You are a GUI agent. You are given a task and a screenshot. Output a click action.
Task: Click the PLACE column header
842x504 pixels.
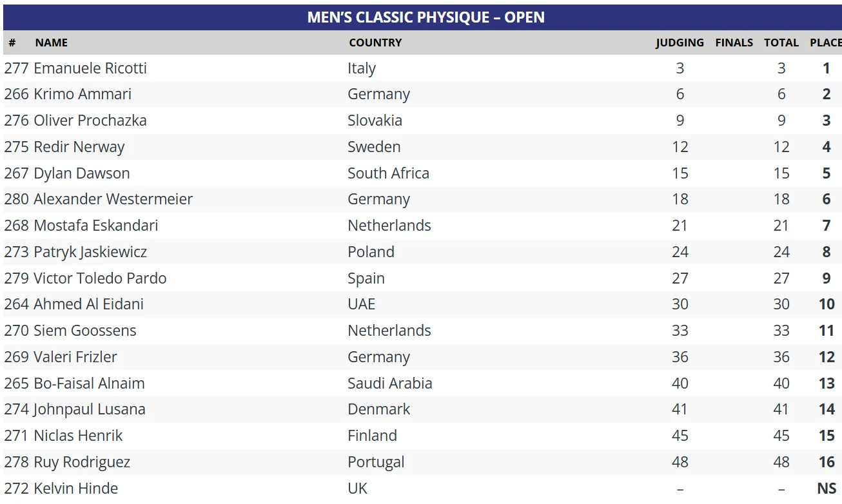tap(825, 43)
